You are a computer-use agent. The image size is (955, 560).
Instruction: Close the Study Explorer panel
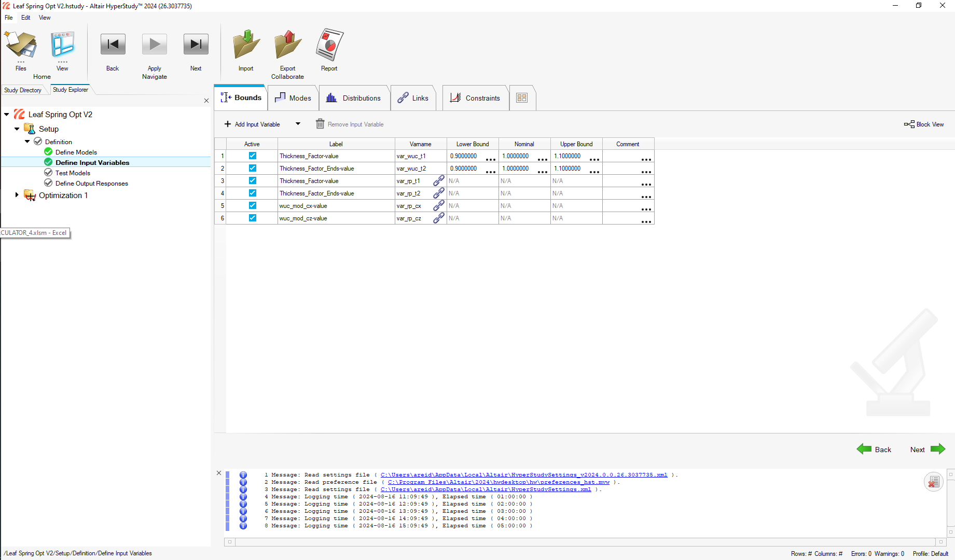coord(206,101)
